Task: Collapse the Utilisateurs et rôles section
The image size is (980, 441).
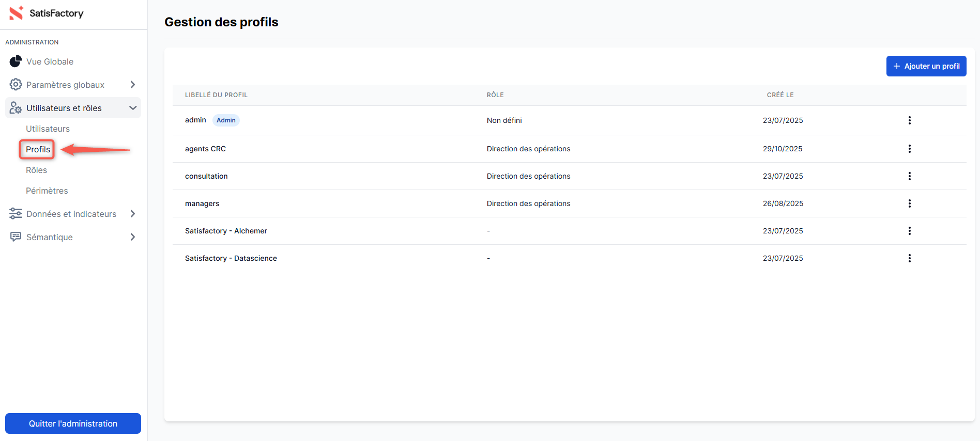Action: pyautogui.click(x=133, y=108)
